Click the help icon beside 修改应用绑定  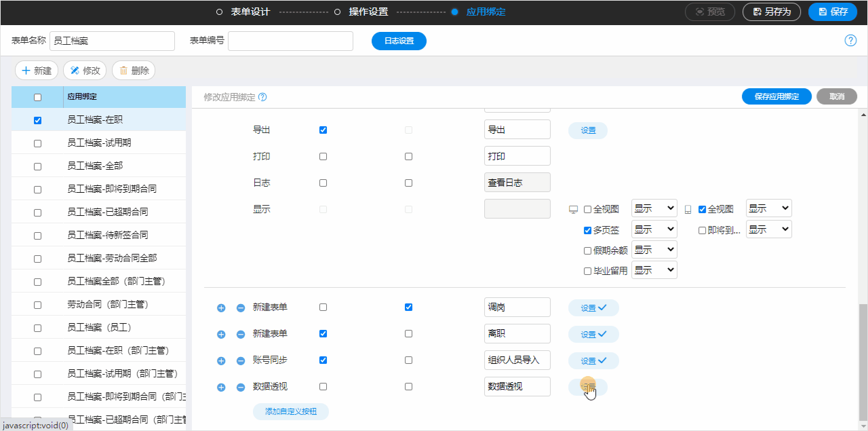262,97
